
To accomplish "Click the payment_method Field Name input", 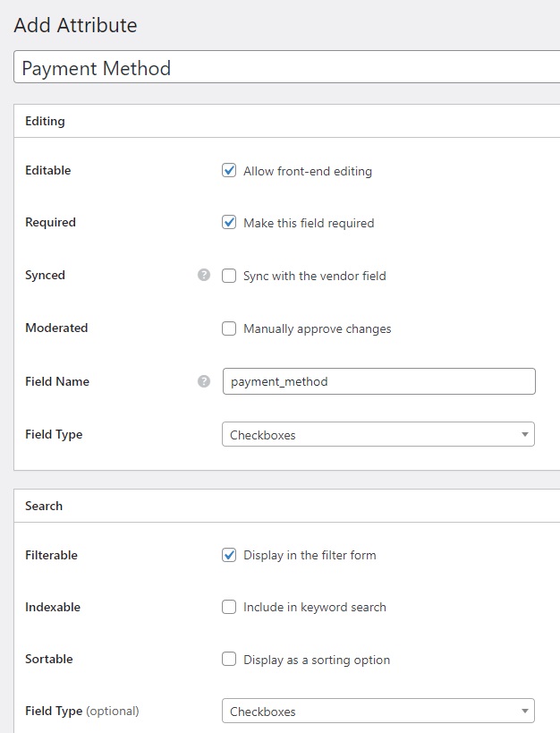I will point(376,380).
